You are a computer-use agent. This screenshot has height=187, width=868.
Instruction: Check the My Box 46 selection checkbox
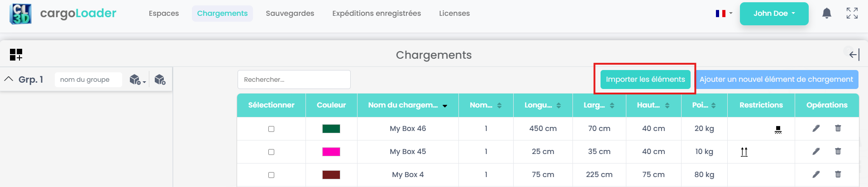click(x=271, y=129)
